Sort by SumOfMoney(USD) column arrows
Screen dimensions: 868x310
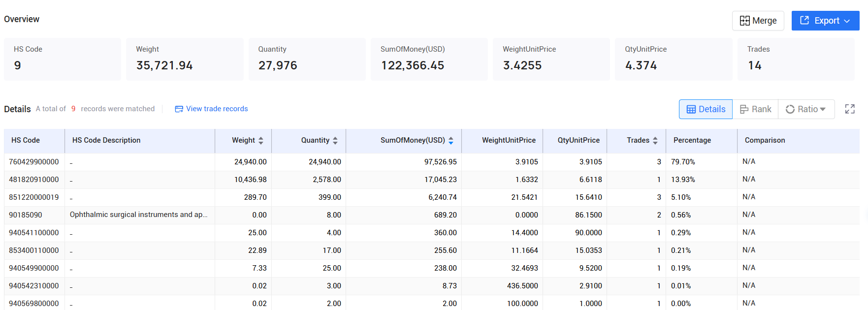(451, 140)
